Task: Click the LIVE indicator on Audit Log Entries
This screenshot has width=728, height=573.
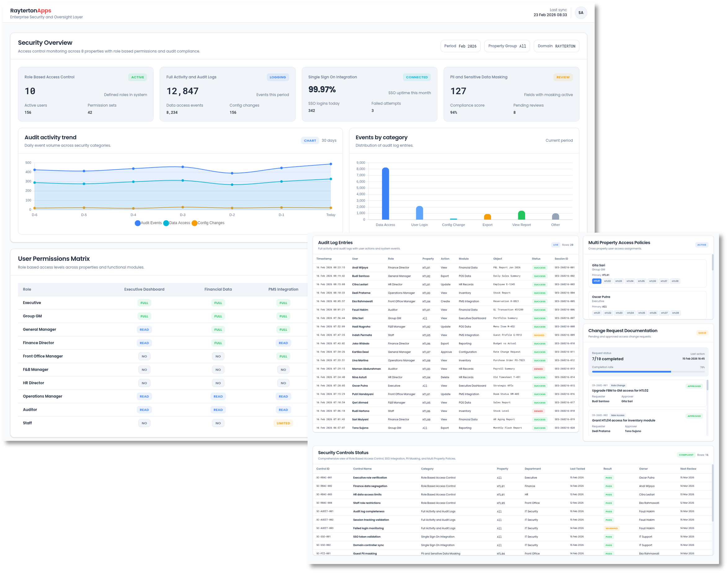Action: pyautogui.click(x=556, y=245)
